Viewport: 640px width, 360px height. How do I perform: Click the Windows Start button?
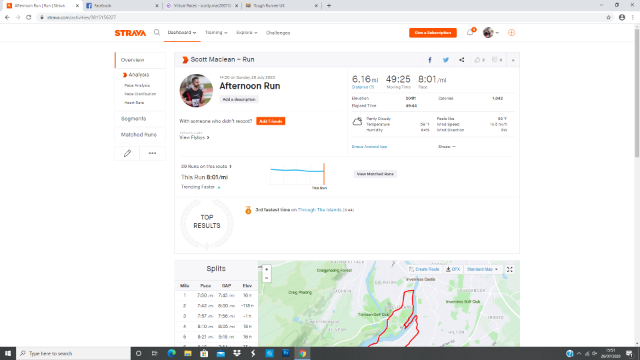[8, 353]
